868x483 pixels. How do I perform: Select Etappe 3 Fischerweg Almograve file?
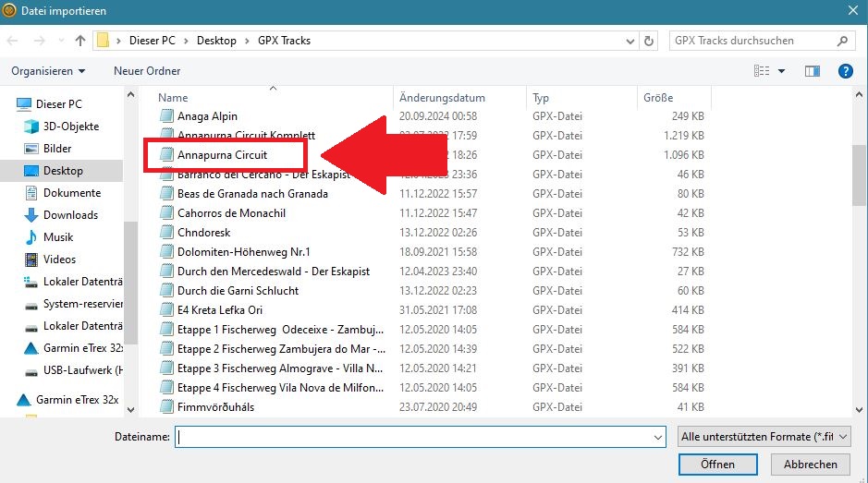coord(279,368)
